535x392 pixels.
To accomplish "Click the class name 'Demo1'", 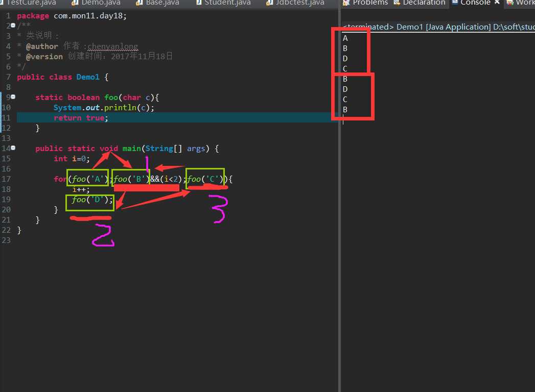I will (88, 77).
